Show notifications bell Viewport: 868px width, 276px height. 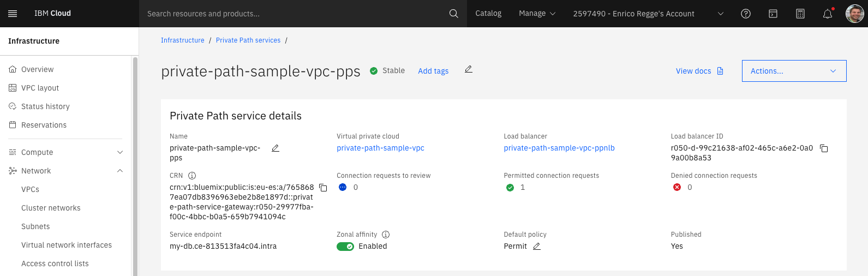point(828,14)
